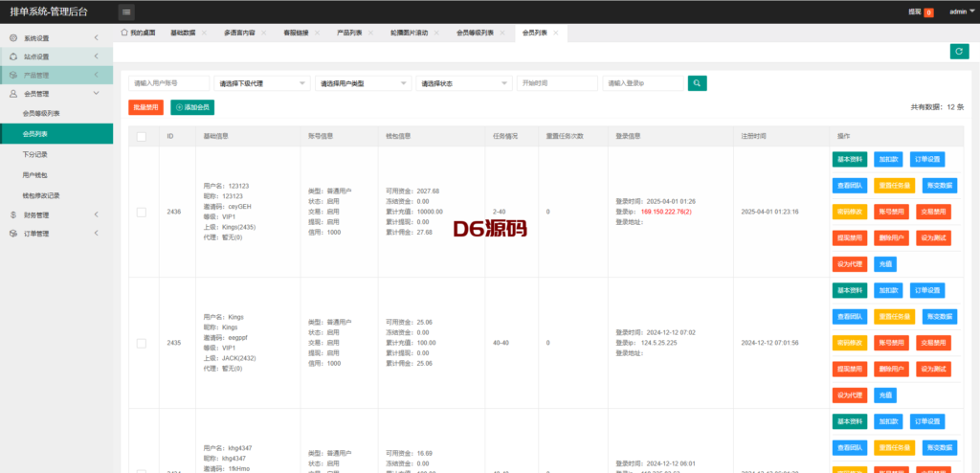
Task: Click 充值 for member 2435 Kings
Action: click(x=885, y=395)
